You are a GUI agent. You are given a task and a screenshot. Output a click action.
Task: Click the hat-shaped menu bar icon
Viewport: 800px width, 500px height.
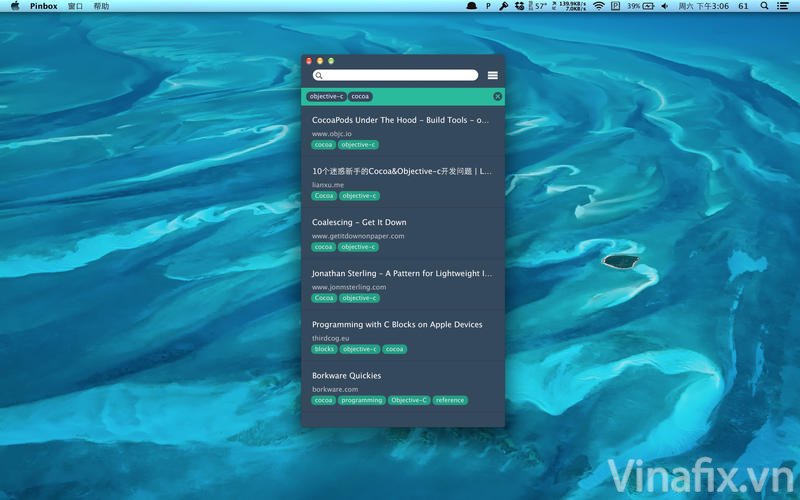coord(471,6)
